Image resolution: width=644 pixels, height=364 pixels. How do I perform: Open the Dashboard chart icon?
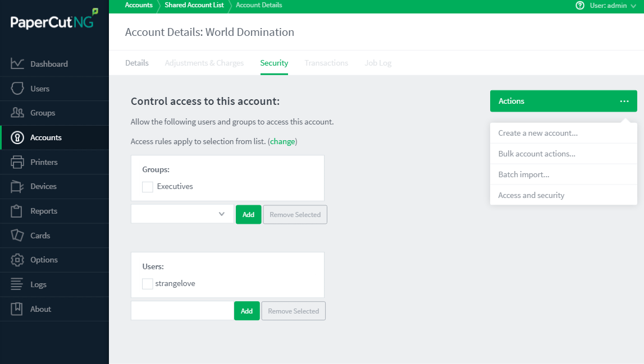pos(17,63)
